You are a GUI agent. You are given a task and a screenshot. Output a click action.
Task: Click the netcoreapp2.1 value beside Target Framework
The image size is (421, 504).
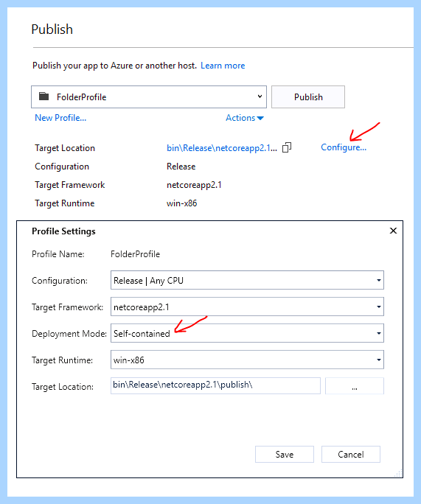click(x=194, y=185)
